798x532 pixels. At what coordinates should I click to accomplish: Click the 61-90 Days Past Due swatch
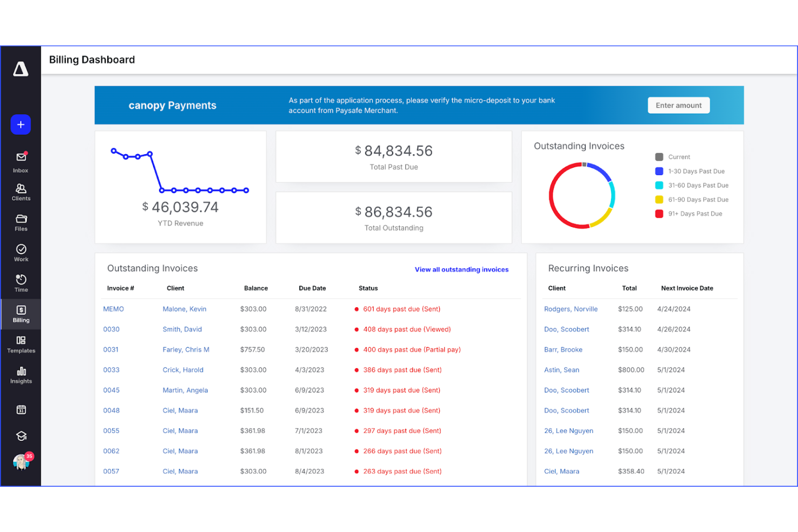click(659, 199)
